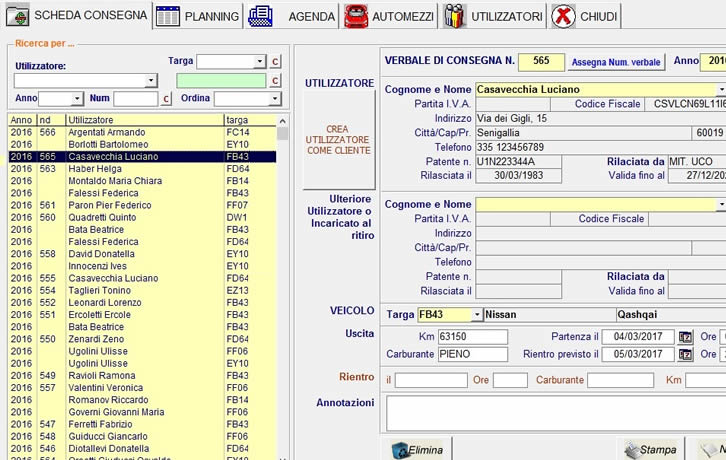Switch to the AUTOMEZZI tab
Viewport: 726px width, 460px height.
389,16
